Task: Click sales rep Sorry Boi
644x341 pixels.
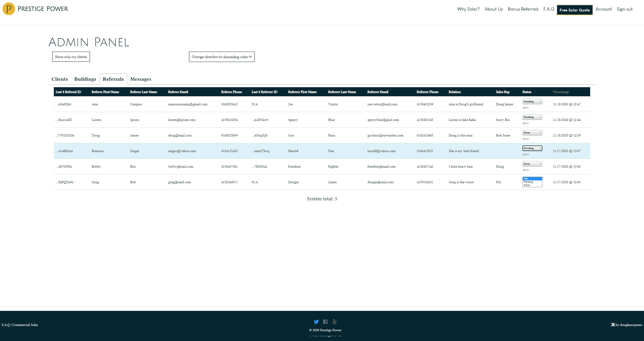Action: coord(503,120)
